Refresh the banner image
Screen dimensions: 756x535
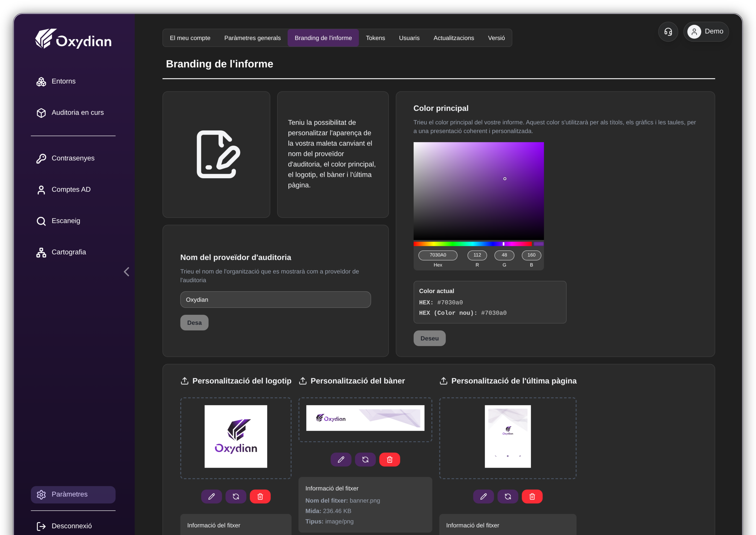[x=365, y=460]
